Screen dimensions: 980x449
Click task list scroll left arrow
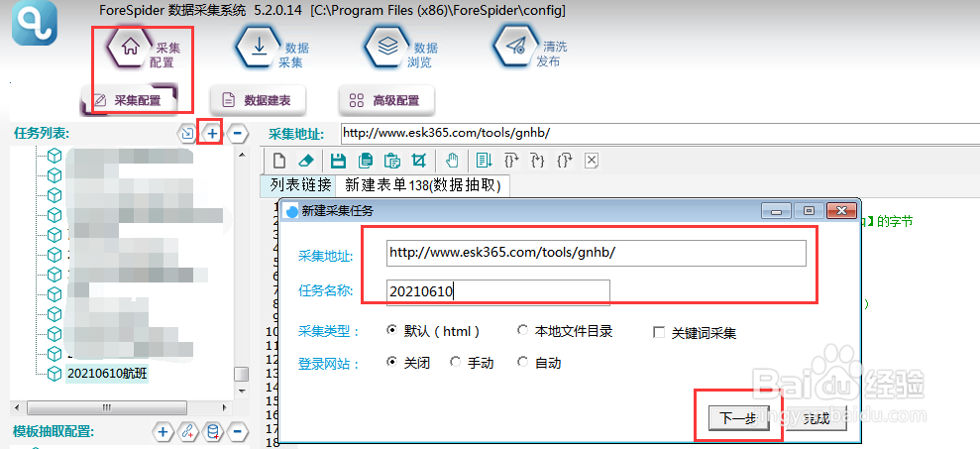18,407
